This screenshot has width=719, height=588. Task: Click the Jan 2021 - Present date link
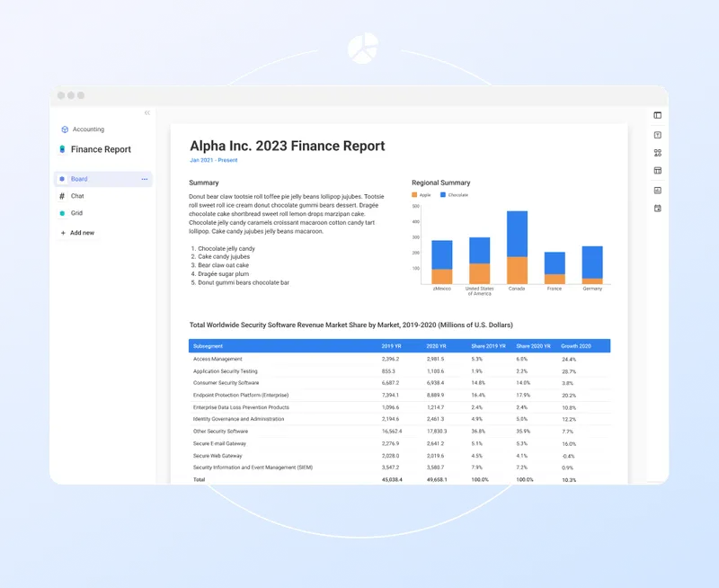point(214,160)
